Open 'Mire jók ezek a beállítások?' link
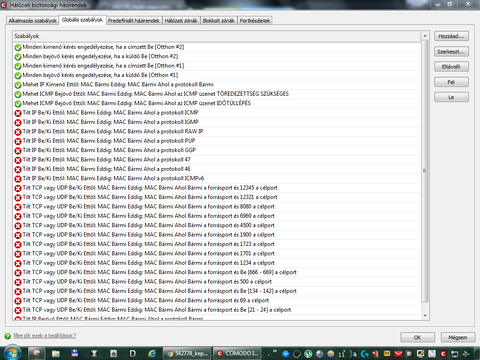Image resolution: width=480 pixels, height=360 pixels. tap(45, 336)
